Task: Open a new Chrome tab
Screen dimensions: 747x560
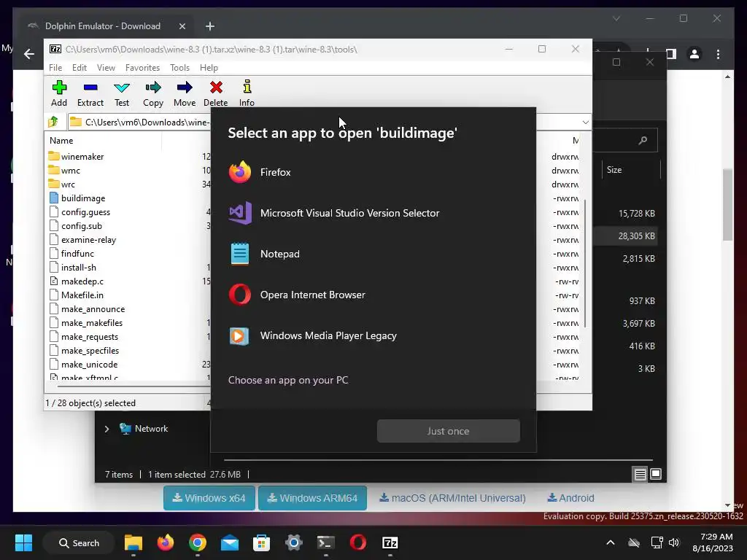Action: click(x=209, y=26)
